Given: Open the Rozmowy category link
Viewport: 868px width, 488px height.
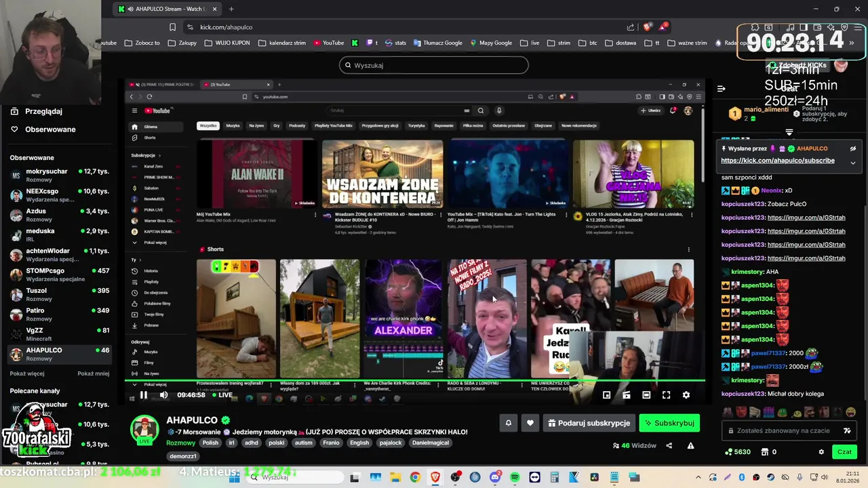Looking at the screenshot, I should tap(180, 443).
